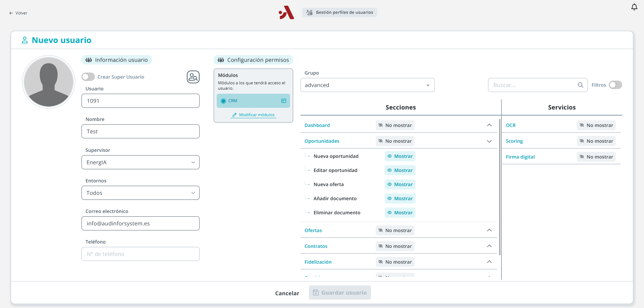
Task: Enable the Crear Super Usuario toggle
Action: pos(88,77)
